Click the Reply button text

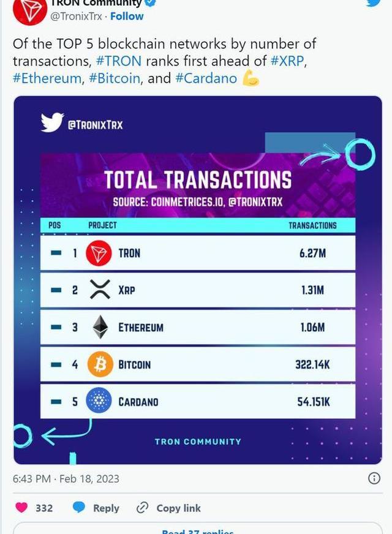(x=106, y=508)
